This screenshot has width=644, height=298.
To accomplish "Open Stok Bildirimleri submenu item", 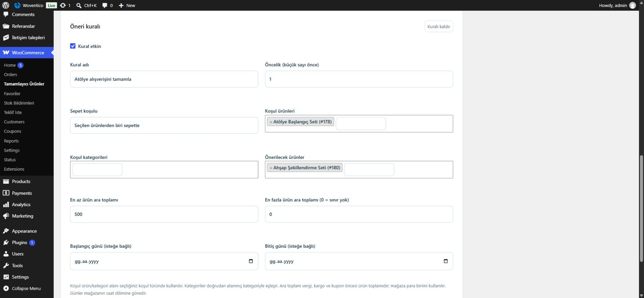I will coord(19,103).
